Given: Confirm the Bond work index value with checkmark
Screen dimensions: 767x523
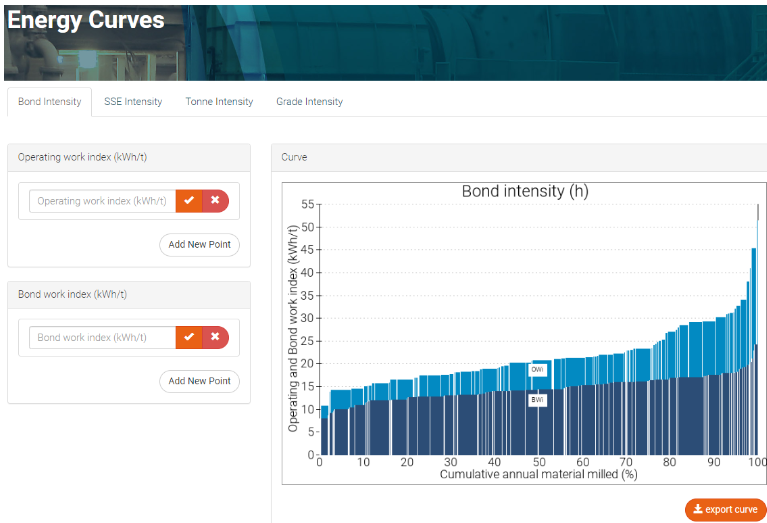Looking at the screenshot, I should pos(188,338).
